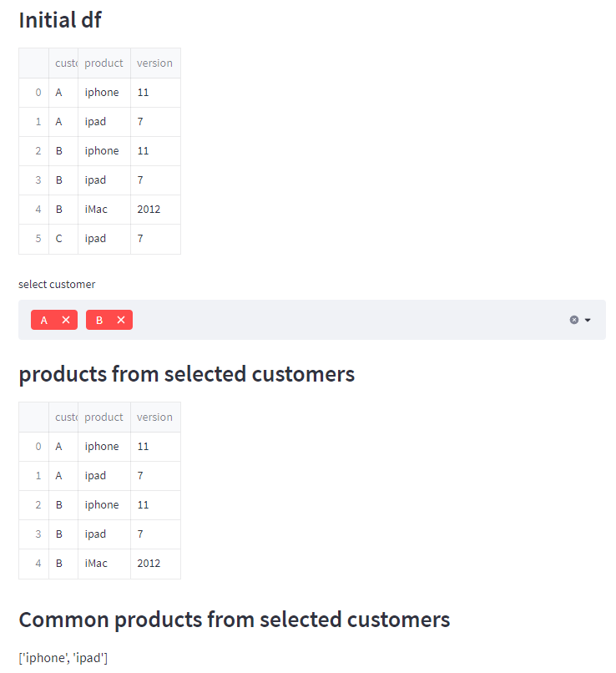
Task: Clear all selected customers with the circle X icon
Action: point(574,320)
